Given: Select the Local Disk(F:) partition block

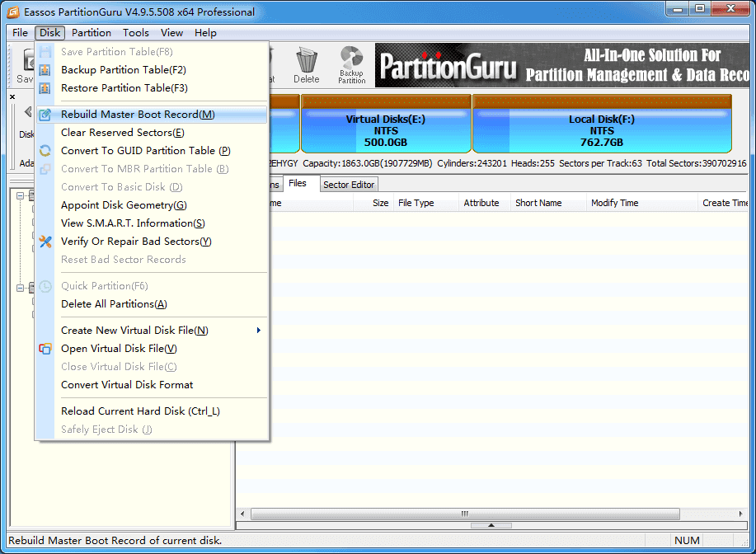Looking at the screenshot, I should click(x=602, y=124).
